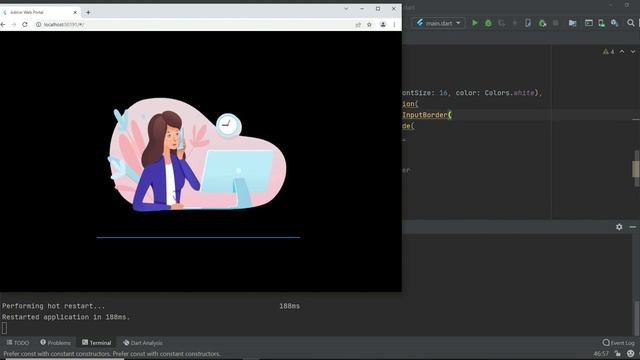Open the Device Manager icon in toolbar
Screen dimensions: 640x360
coord(602,23)
